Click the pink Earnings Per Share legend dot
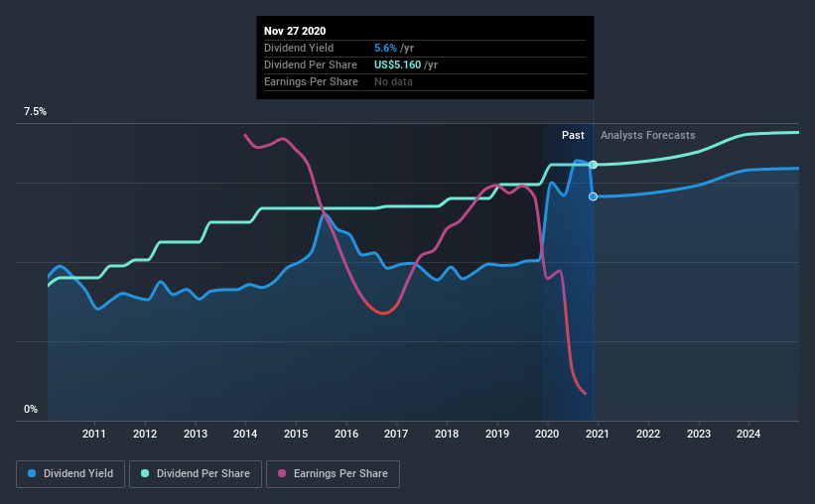 (x=282, y=473)
